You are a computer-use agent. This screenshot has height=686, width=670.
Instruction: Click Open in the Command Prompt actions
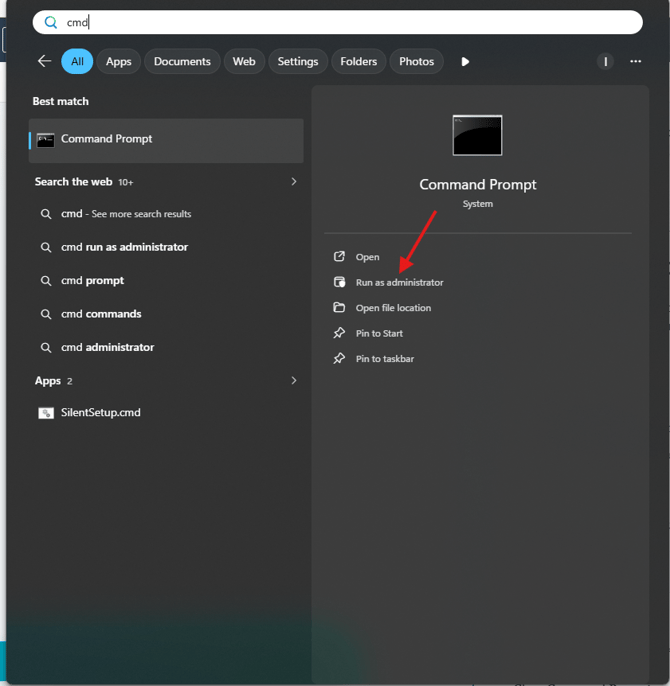[367, 257]
